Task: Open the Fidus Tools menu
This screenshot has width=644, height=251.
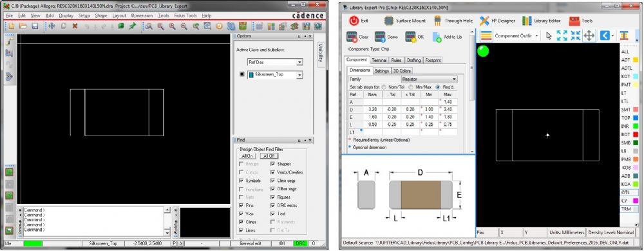Action: click(185, 15)
